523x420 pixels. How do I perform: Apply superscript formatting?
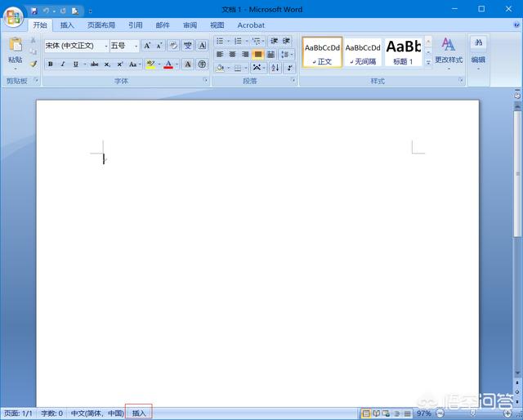[120, 64]
